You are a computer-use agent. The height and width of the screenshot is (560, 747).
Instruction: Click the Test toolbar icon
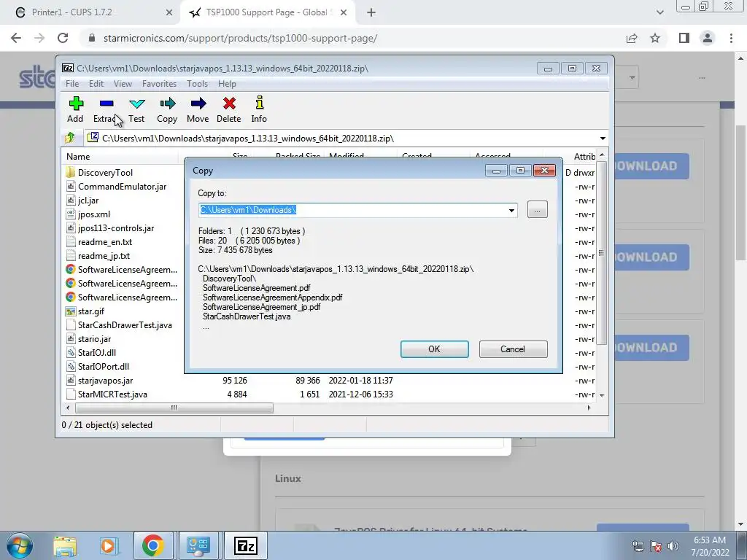[136, 104]
